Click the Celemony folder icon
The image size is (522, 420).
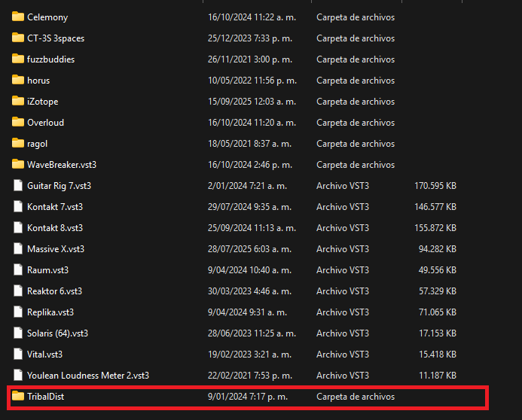click(18, 17)
